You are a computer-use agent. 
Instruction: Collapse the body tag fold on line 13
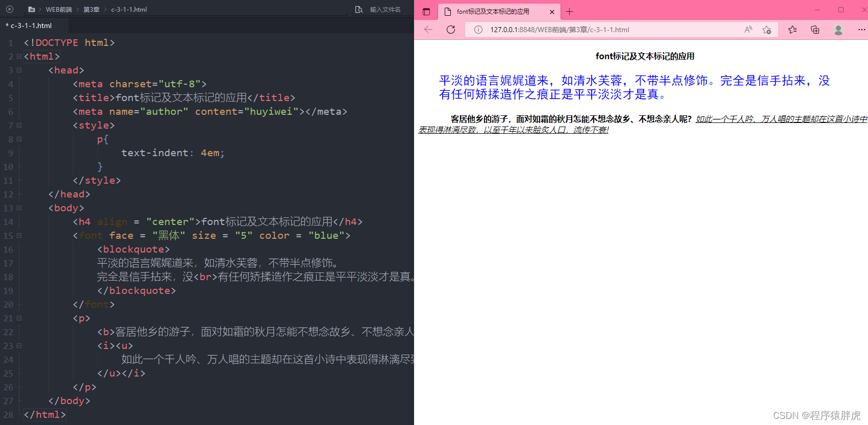pyautogui.click(x=19, y=208)
